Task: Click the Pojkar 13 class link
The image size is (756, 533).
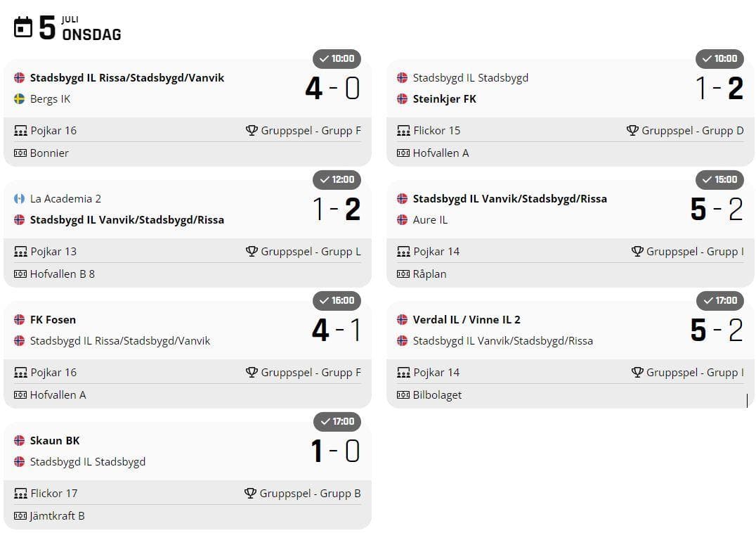Action: 53,252
